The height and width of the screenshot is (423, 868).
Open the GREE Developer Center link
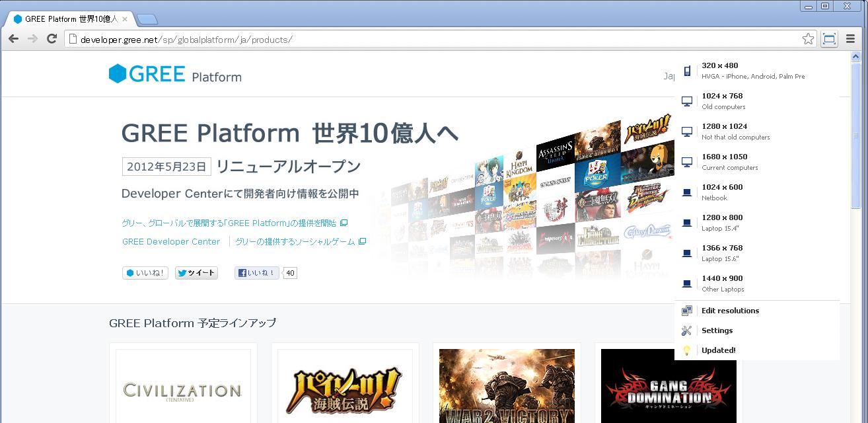tap(171, 242)
